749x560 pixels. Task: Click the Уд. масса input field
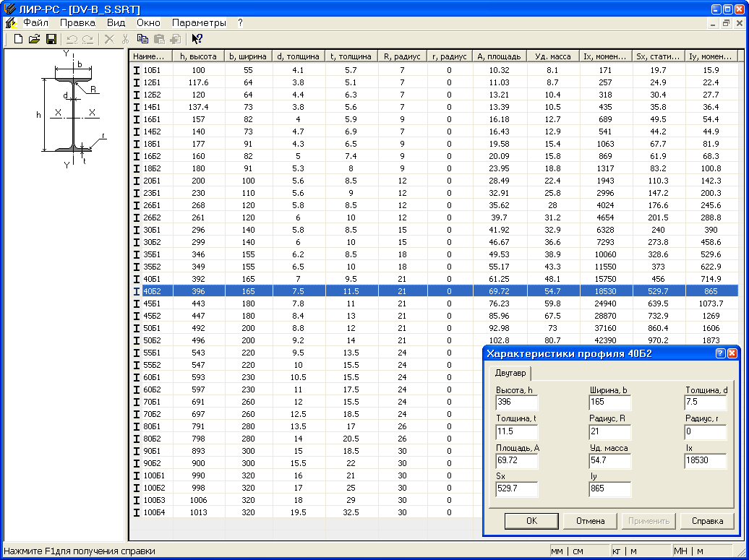click(x=610, y=460)
